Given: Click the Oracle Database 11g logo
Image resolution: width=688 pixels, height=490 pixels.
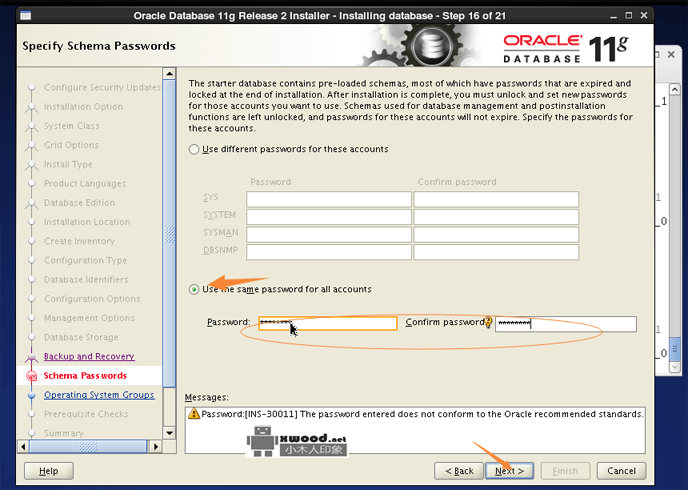Looking at the screenshot, I should (x=570, y=46).
